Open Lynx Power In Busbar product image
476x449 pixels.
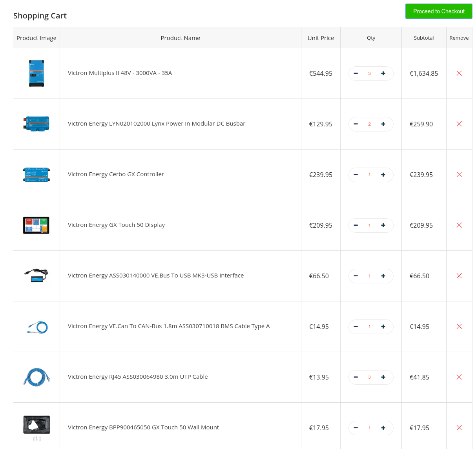point(36,124)
